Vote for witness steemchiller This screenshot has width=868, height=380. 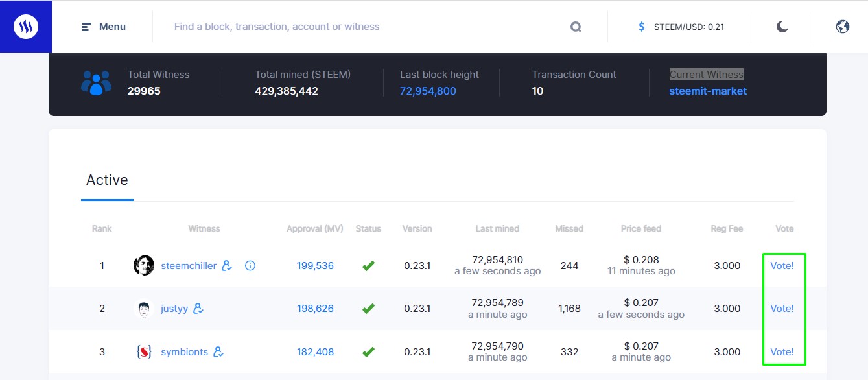[782, 265]
